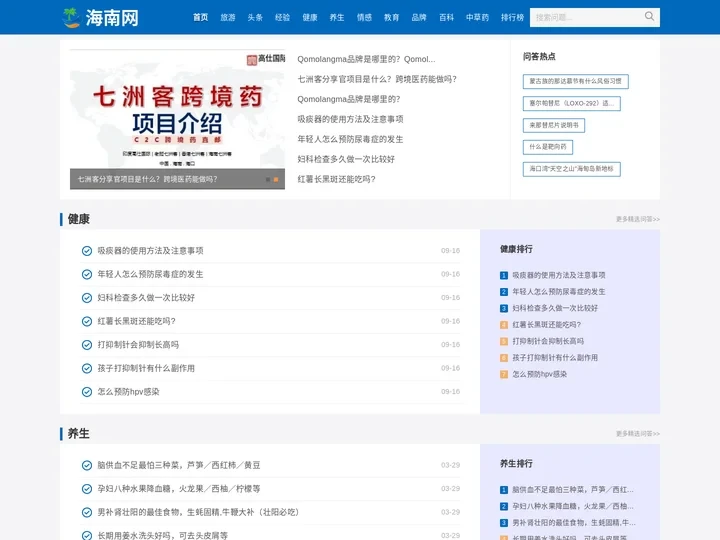Click rank 7 badge in 健康排行
Viewport: 720px width, 540px height.
click(x=504, y=375)
